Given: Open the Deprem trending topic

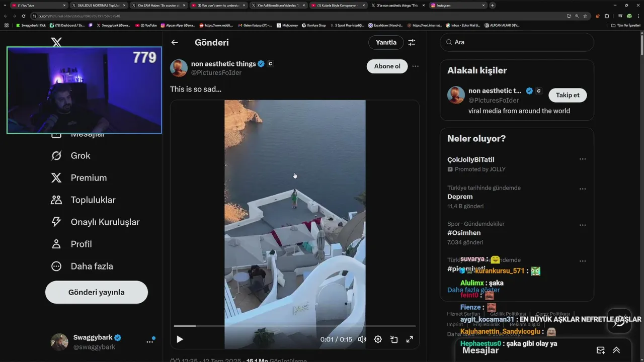Looking at the screenshot, I should pos(460,197).
